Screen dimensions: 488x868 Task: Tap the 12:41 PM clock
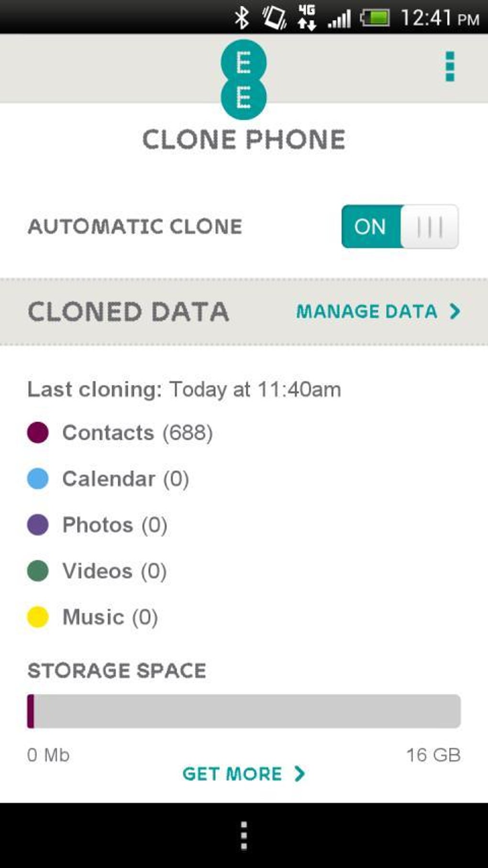(x=439, y=18)
